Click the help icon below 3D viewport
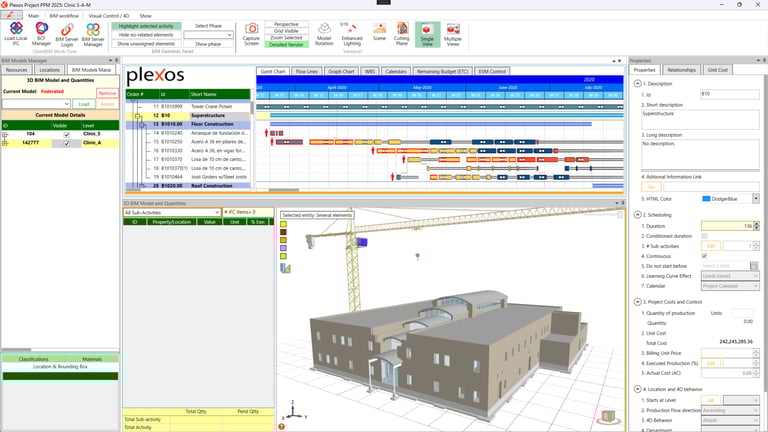768x432 pixels. [282, 427]
